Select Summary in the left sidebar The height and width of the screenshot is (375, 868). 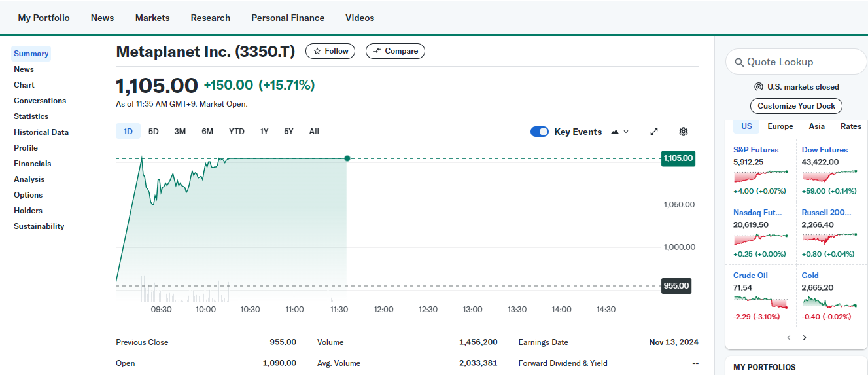click(31, 54)
